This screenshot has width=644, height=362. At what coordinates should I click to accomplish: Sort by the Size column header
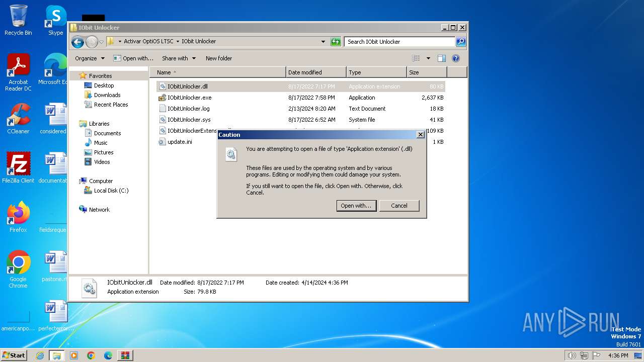(x=427, y=72)
